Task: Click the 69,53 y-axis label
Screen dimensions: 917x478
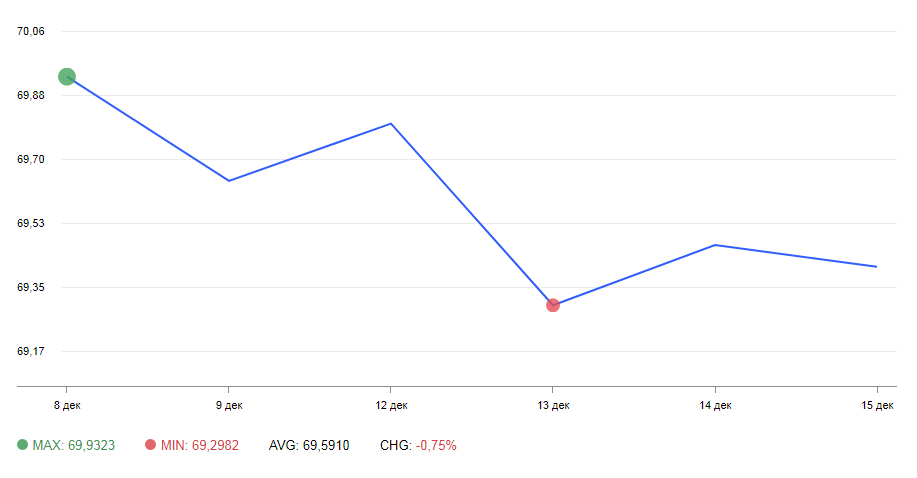Action: (x=30, y=223)
